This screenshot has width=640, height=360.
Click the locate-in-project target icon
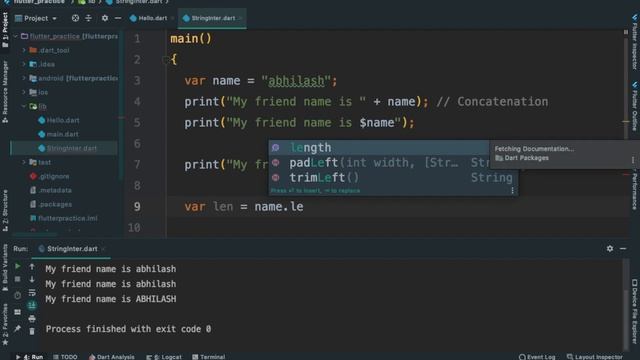pyautogui.click(x=75, y=18)
